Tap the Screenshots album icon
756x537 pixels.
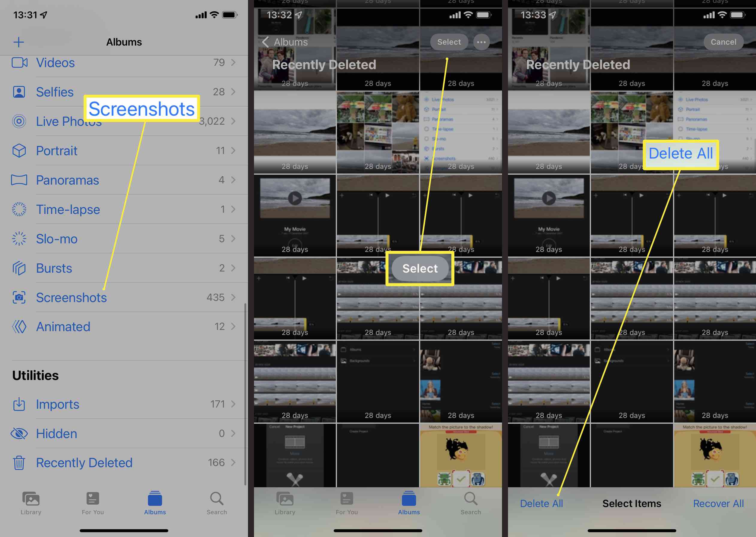[19, 297]
